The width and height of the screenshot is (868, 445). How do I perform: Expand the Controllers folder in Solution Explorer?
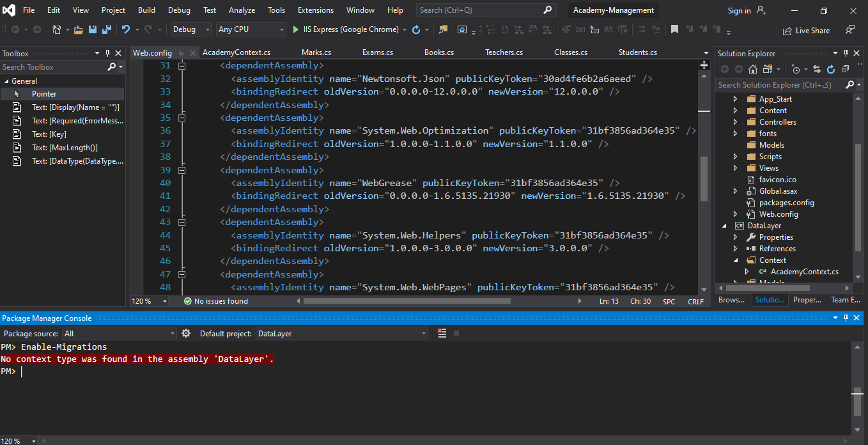pos(735,122)
